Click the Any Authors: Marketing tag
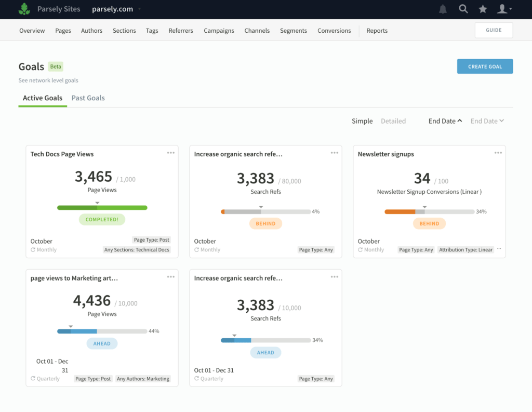532x412 pixels. (143, 379)
